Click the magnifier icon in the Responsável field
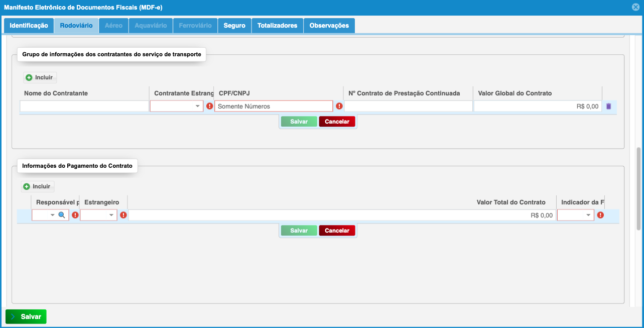 point(62,215)
